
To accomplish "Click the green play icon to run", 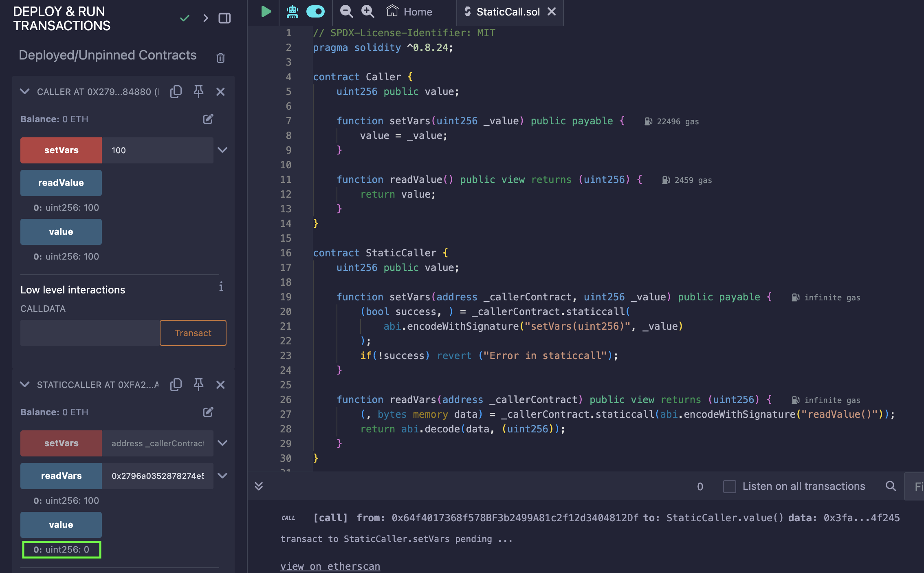I will pyautogui.click(x=267, y=11).
